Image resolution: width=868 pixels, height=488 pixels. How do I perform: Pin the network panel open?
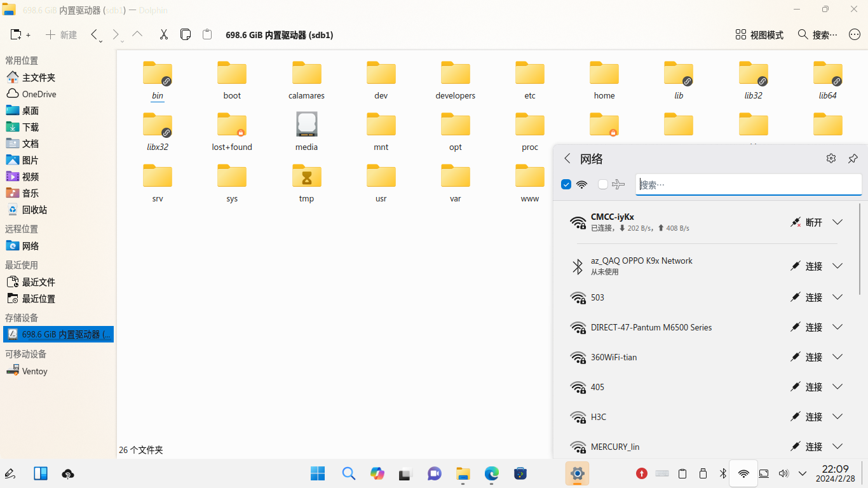point(853,159)
